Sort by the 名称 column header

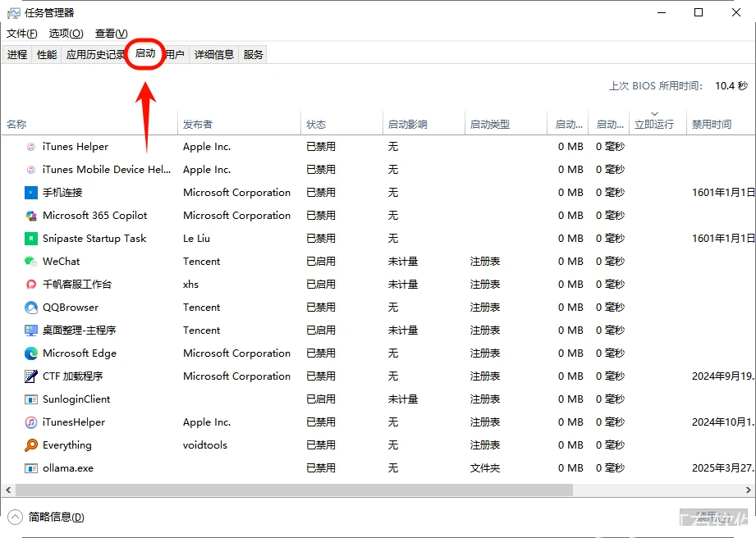pyautogui.click(x=89, y=125)
